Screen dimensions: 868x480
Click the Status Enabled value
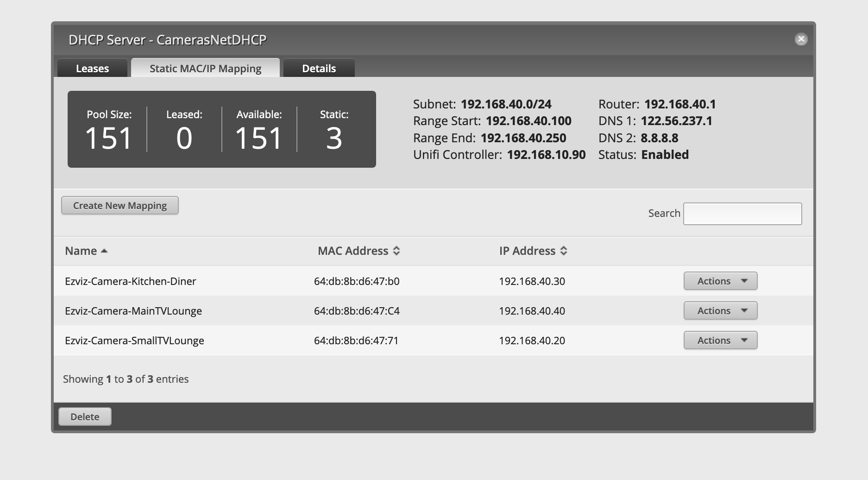665,155
